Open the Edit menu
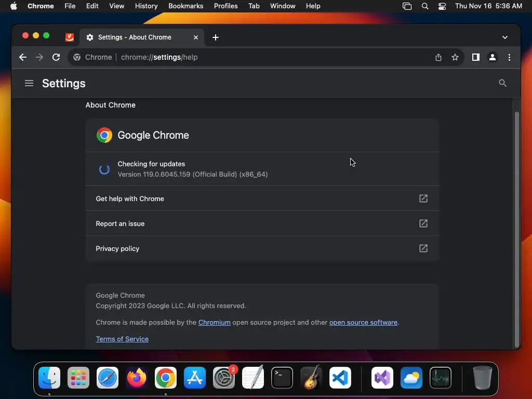 click(92, 6)
